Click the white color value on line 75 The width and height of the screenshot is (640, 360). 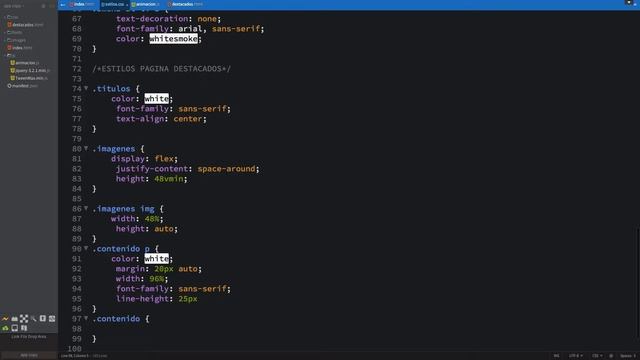click(156, 99)
